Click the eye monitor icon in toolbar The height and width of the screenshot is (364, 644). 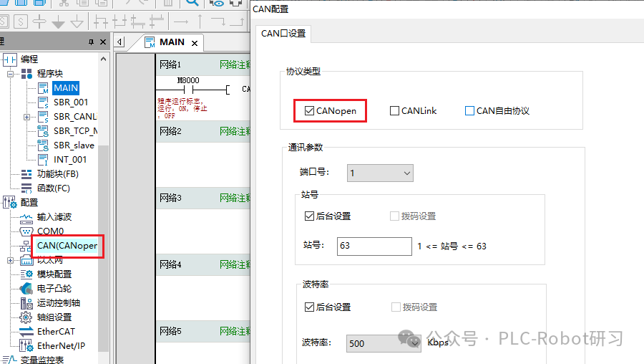[x=216, y=4]
